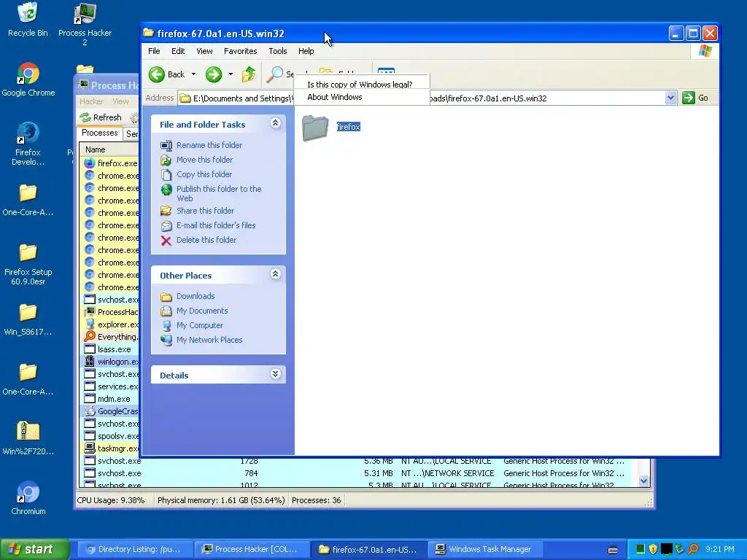Select firefox.exe in Process Hacker list
The image size is (747, 560).
point(112,163)
